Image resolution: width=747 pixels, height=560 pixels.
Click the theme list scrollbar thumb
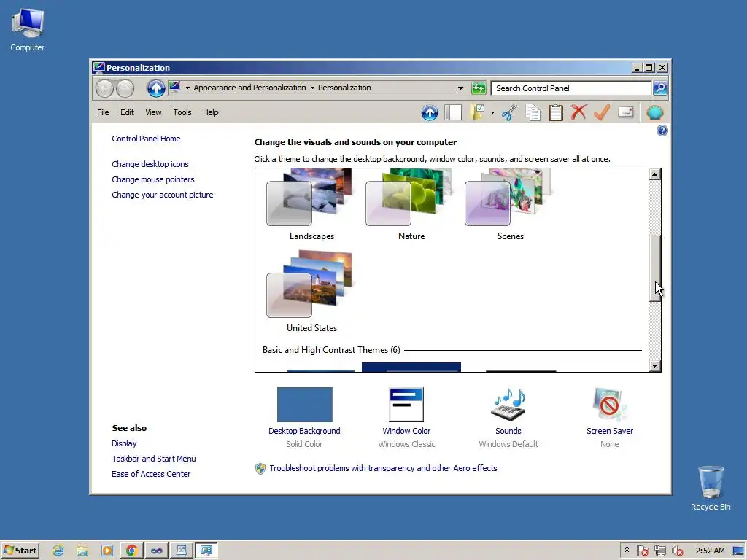(654, 268)
